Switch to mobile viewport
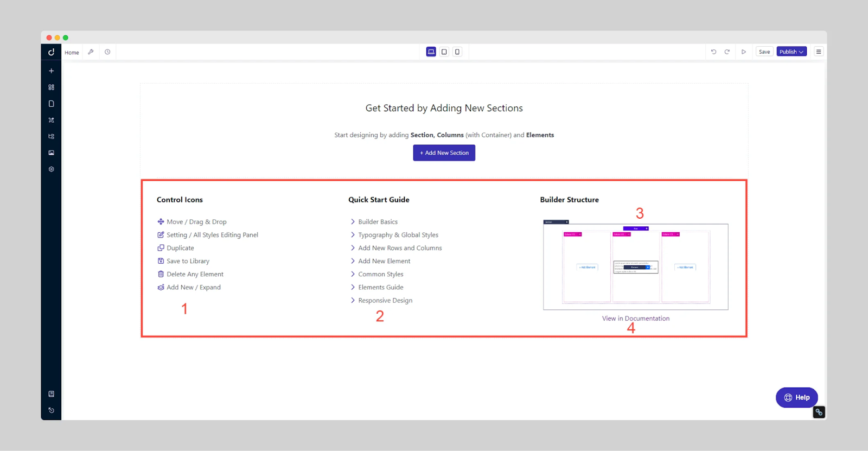 pyautogui.click(x=457, y=52)
